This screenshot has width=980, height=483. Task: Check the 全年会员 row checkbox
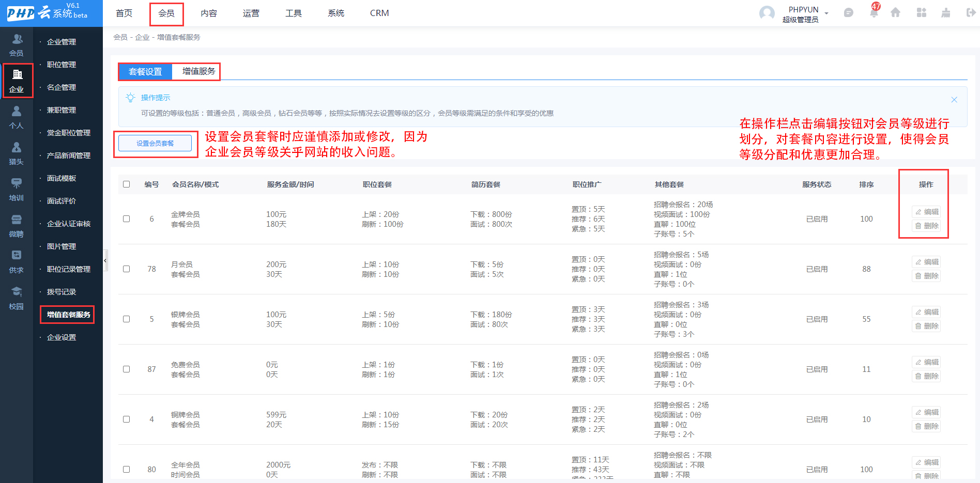coord(126,470)
